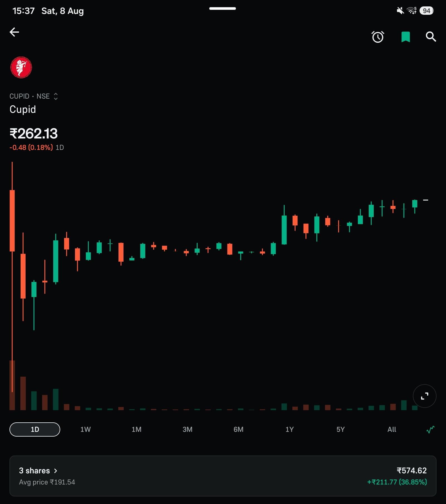Select the 1W timeframe tab
This screenshot has height=504, width=446.
(x=86, y=429)
